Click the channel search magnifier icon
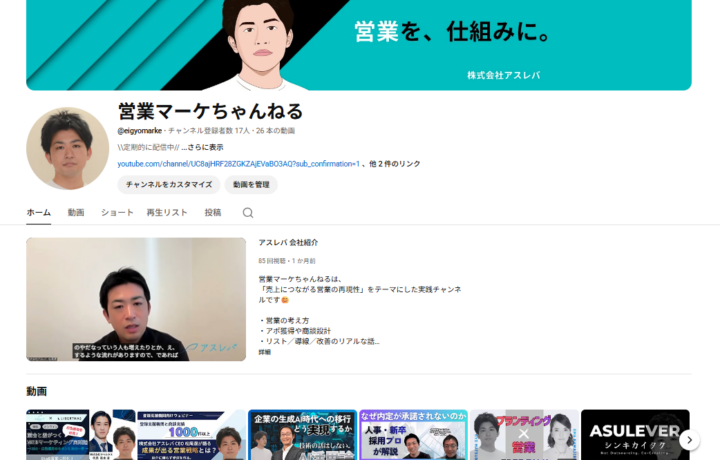 (248, 213)
